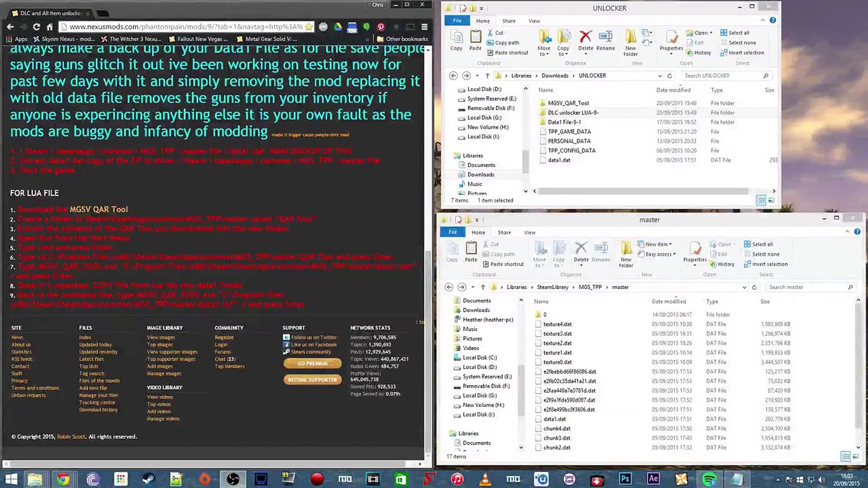
Task: Open Photoshop from the taskbar
Action: 625,479
